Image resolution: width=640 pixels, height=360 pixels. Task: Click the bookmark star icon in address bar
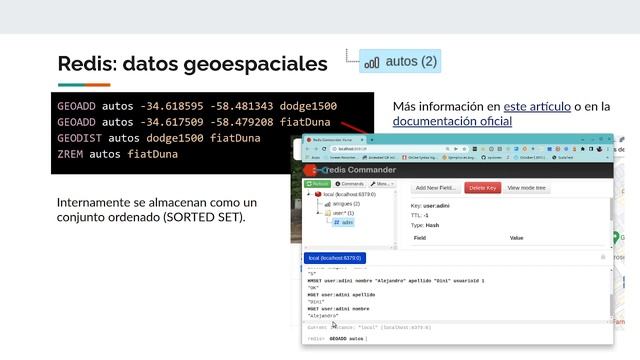464,149
